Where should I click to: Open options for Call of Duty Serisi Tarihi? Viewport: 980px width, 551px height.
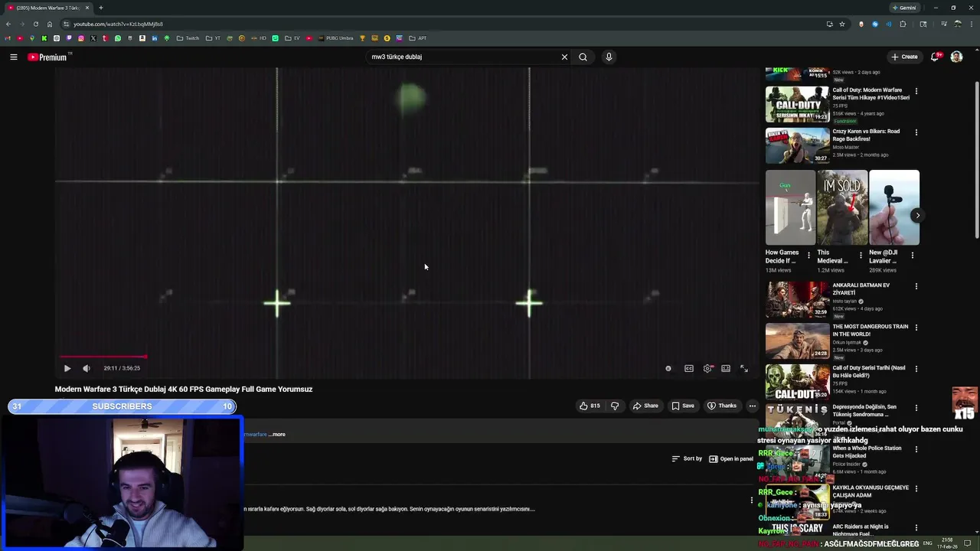coord(916,370)
